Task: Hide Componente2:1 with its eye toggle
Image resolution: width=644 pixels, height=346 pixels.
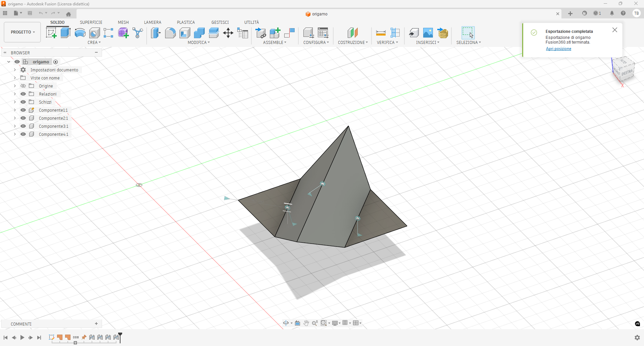Action: point(23,118)
